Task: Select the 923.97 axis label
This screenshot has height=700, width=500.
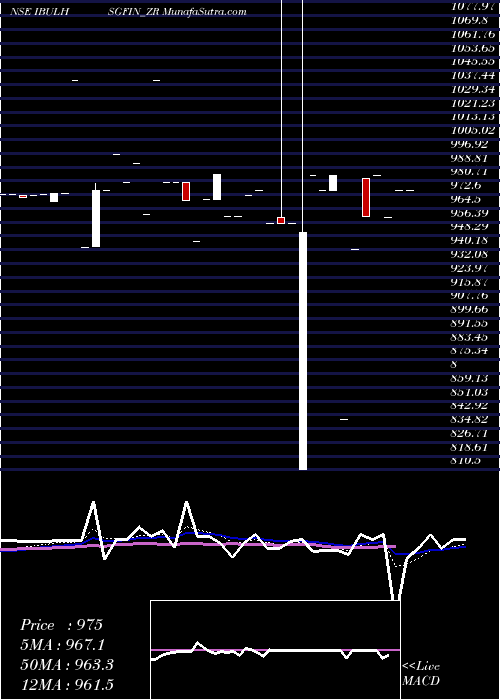Action: point(470,268)
